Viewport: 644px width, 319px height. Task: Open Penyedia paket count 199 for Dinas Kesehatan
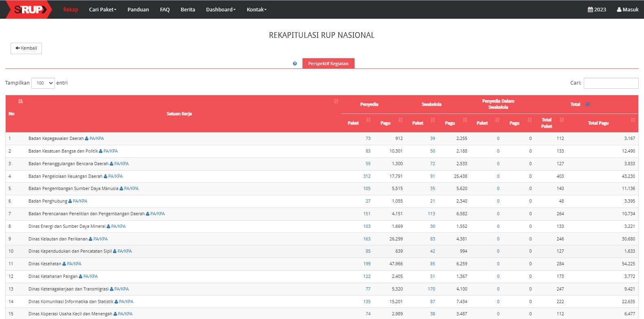tap(367, 264)
